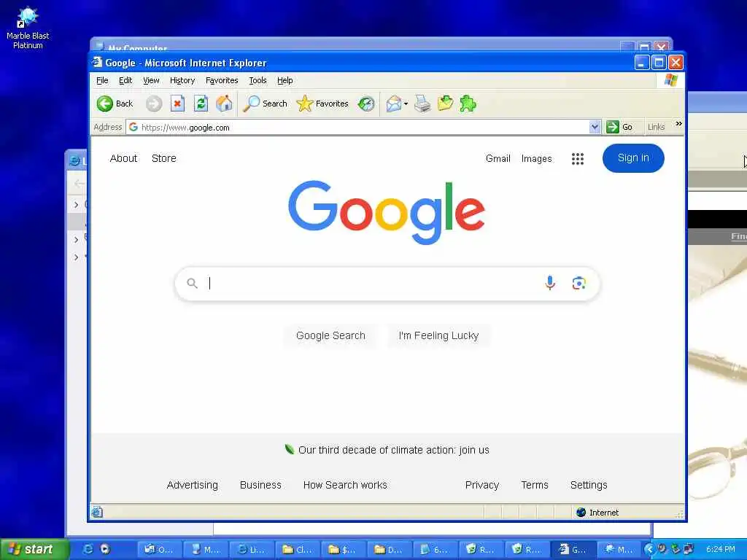Click the Mail envelope toolbar icon
The image size is (747, 560).
point(393,104)
